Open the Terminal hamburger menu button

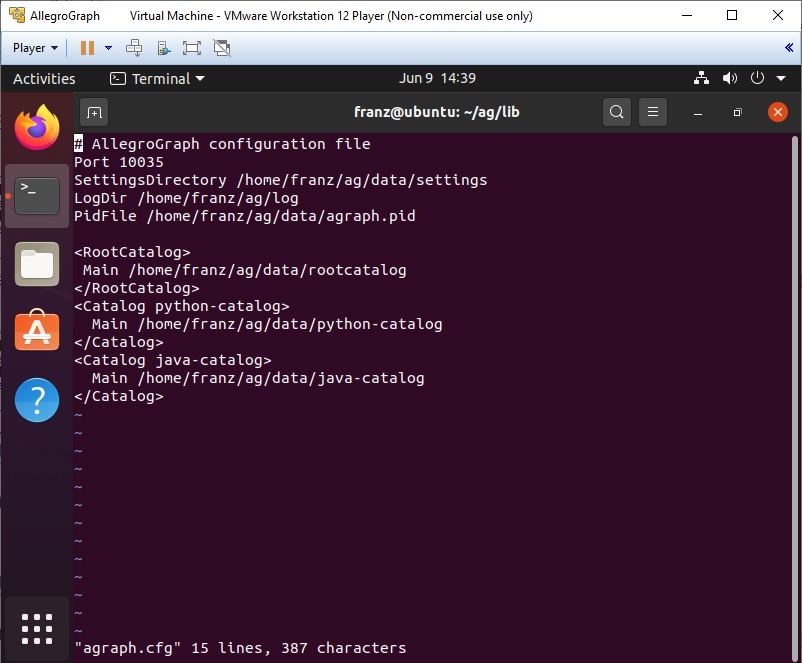pyautogui.click(x=653, y=112)
